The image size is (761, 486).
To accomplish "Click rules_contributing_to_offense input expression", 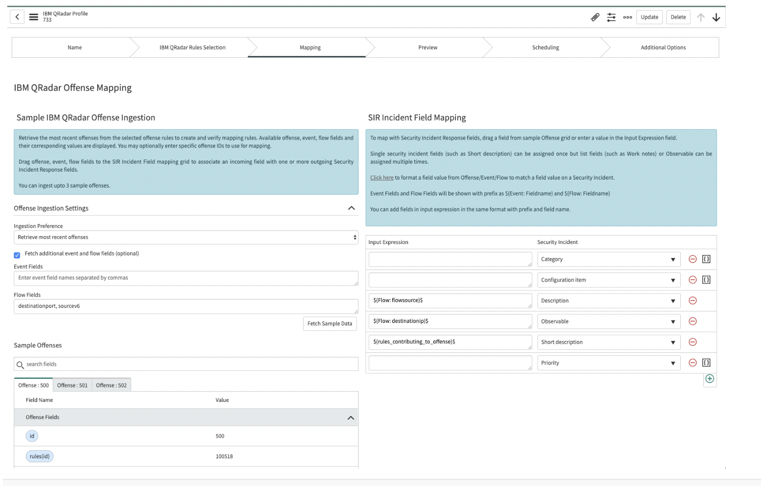I will coord(450,342).
